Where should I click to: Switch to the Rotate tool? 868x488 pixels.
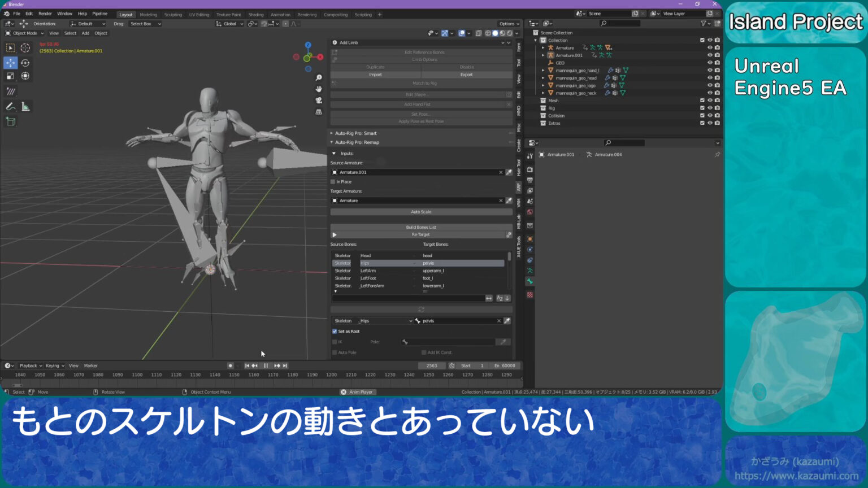tap(25, 63)
